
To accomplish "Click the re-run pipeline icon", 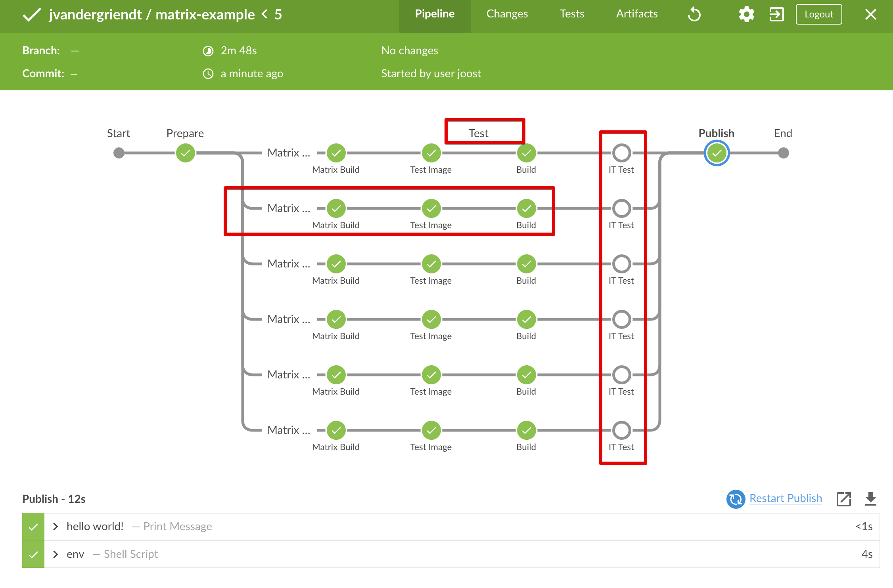I will point(694,14).
